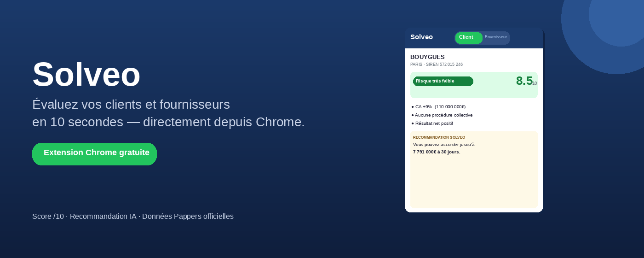This screenshot has height=258, width=644.
Task: Select the Client tab in the card
Action: tap(469, 38)
